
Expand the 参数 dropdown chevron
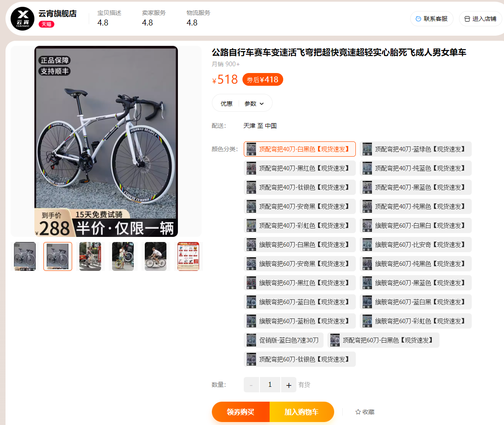click(262, 104)
